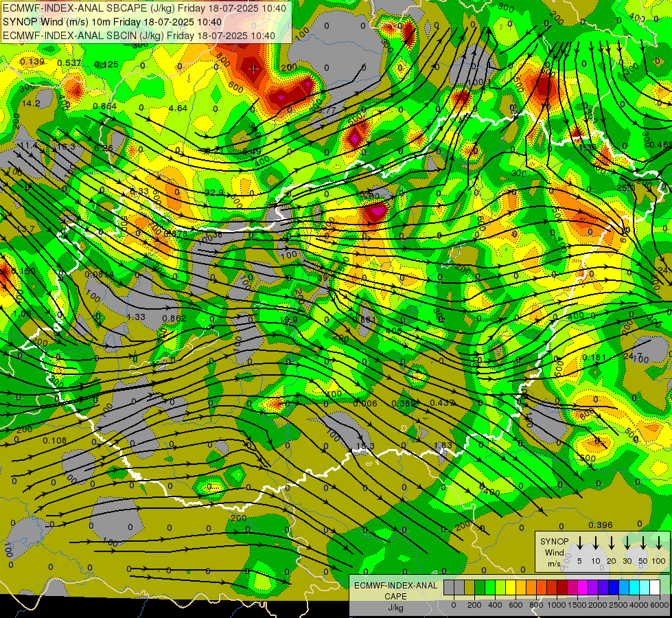Click the '14.2' station value on map
672x618 pixels.
tap(31, 104)
